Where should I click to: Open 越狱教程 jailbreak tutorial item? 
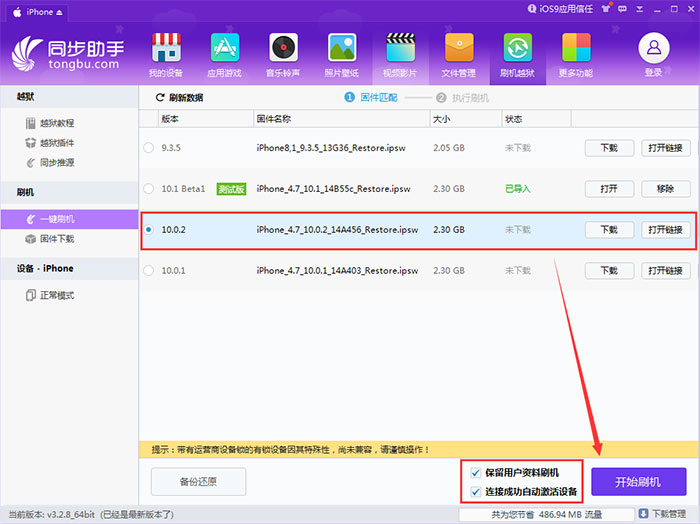point(50,123)
